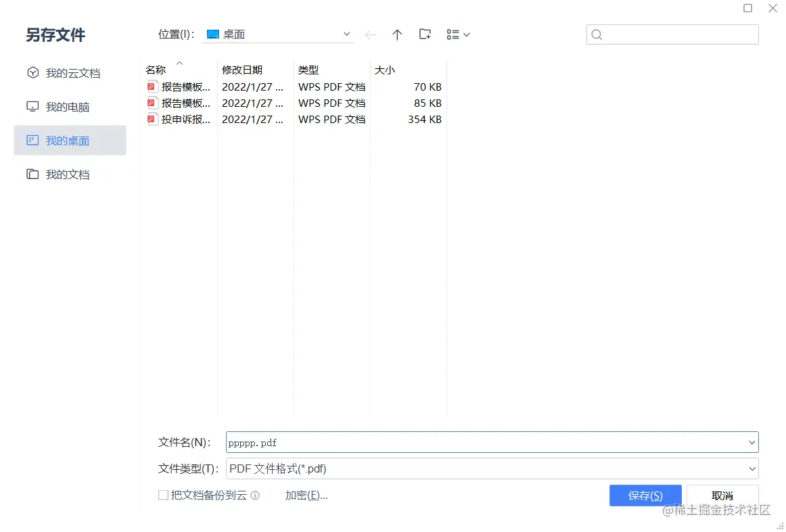
Task: Click the back navigation arrow icon
Action: [371, 34]
